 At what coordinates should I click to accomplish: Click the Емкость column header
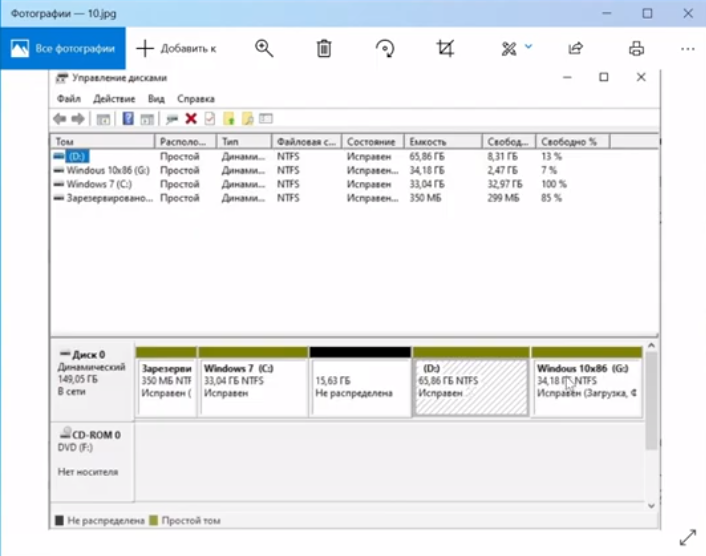click(x=427, y=142)
